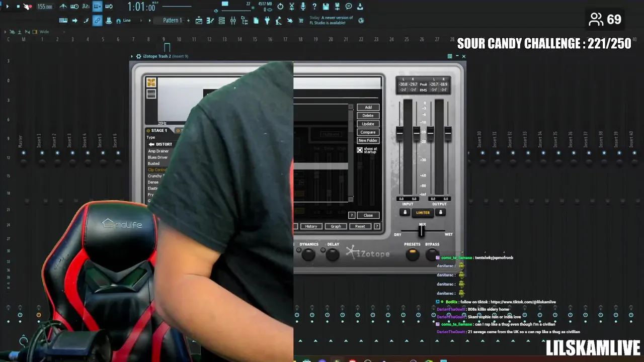Click the Update preset button
Viewport: 644px width, 362px height.
point(368,124)
